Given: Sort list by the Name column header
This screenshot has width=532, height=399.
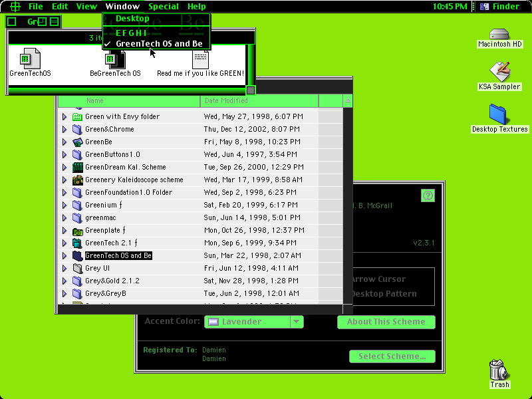Looking at the screenshot, I should [x=129, y=101].
